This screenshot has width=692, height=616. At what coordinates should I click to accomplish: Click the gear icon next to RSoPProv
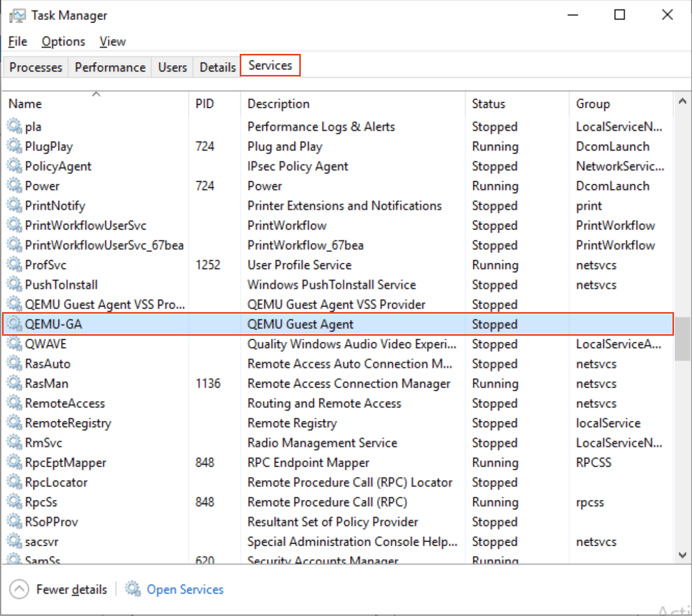click(14, 521)
